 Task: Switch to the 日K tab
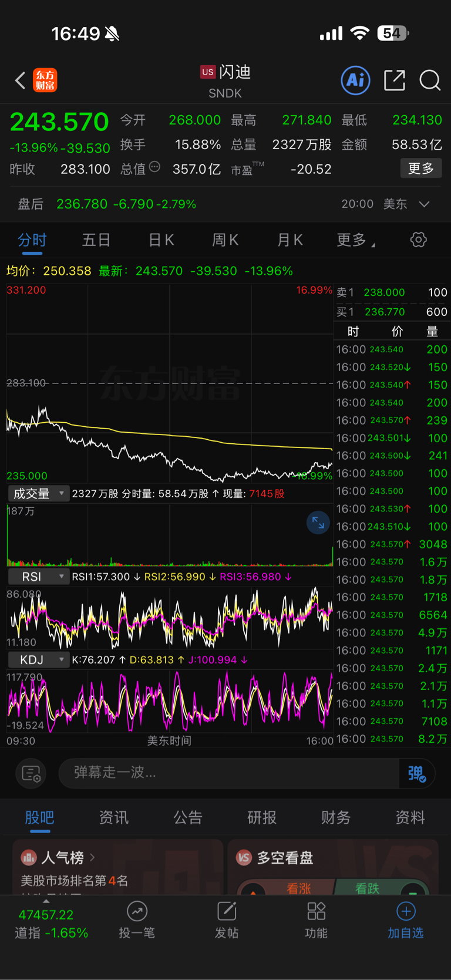click(161, 240)
